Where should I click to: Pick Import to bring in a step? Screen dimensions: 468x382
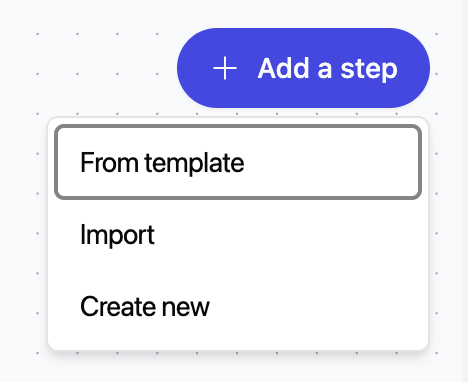click(x=238, y=234)
